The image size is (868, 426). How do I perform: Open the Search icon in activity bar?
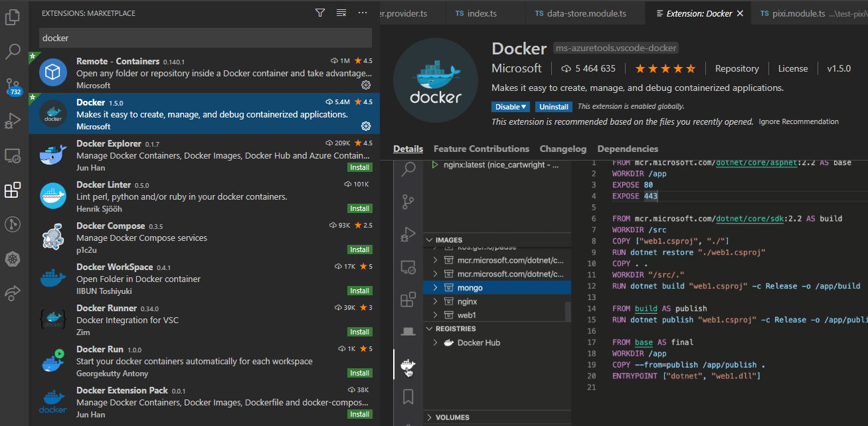[13, 52]
